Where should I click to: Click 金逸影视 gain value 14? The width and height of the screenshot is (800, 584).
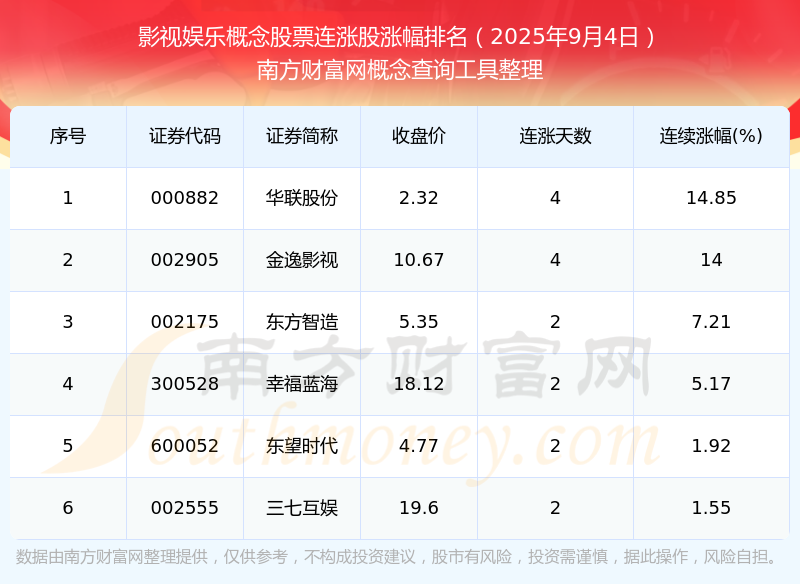(711, 260)
